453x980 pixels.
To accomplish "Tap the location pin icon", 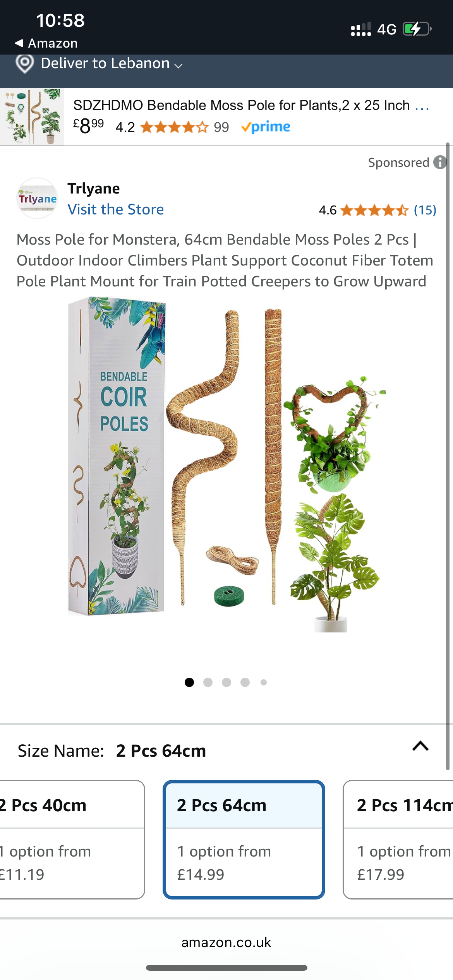I will pos(25,63).
